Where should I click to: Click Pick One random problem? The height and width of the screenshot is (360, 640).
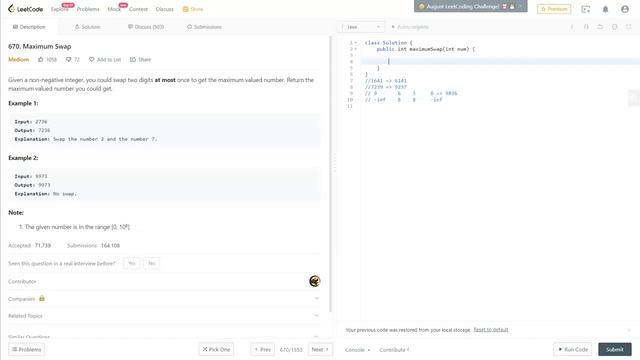pyautogui.click(x=216, y=349)
